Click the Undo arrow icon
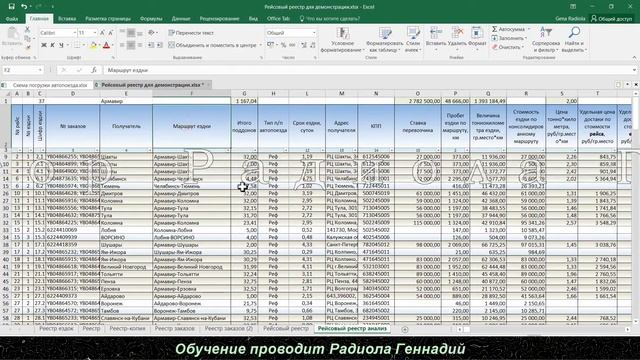 (24, 6)
